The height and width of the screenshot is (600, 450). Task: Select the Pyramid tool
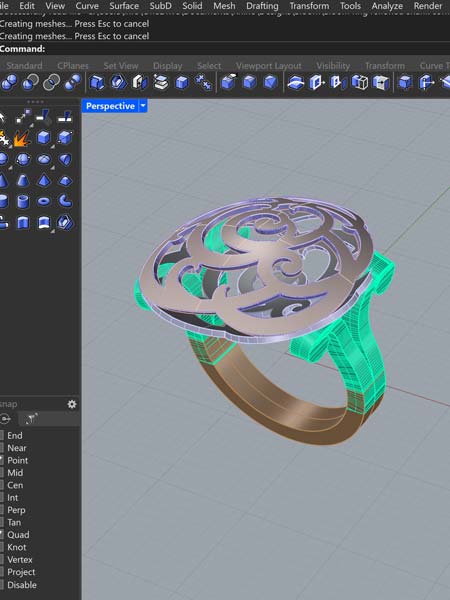[x=44, y=180]
